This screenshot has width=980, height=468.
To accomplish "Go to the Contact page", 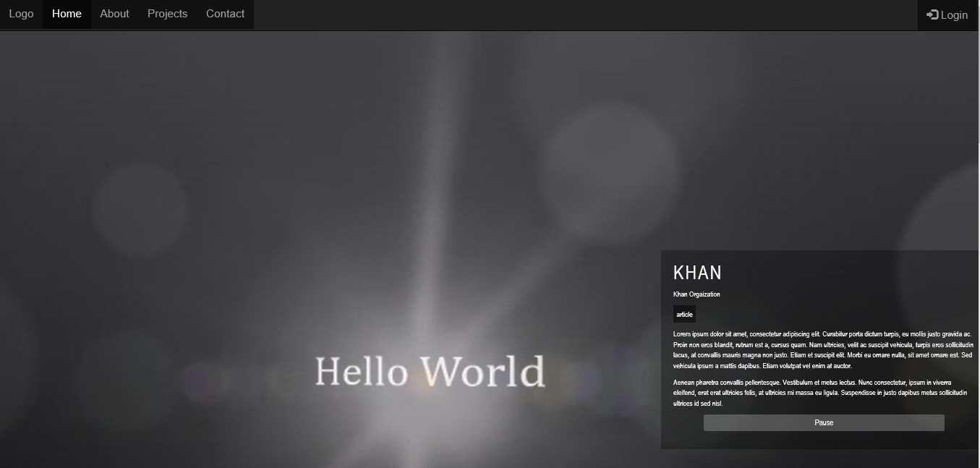I will 225,14.
